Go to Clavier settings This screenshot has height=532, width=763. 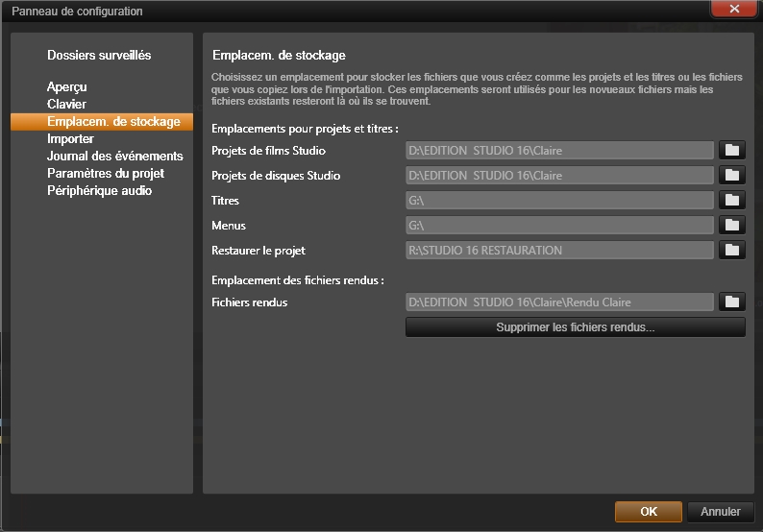pos(66,104)
